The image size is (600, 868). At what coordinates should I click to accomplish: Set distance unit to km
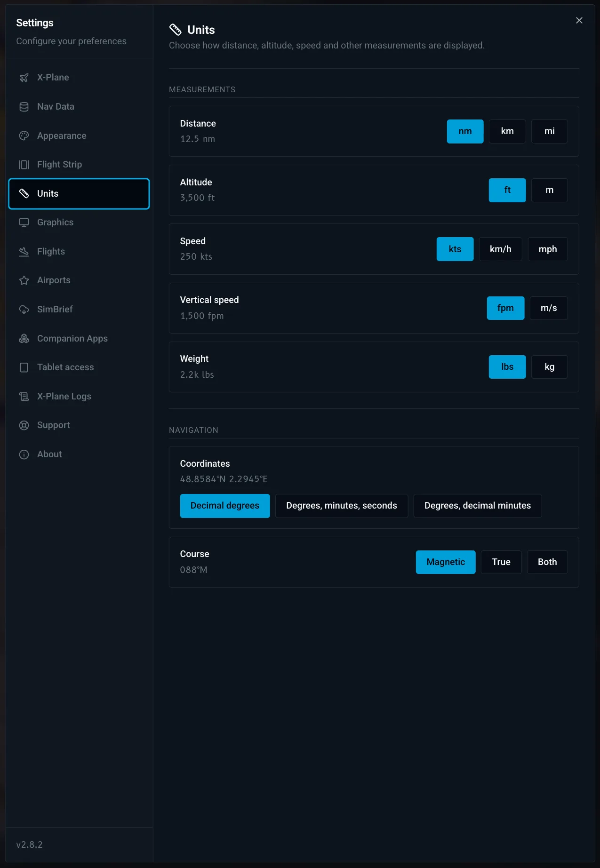(507, 131)
